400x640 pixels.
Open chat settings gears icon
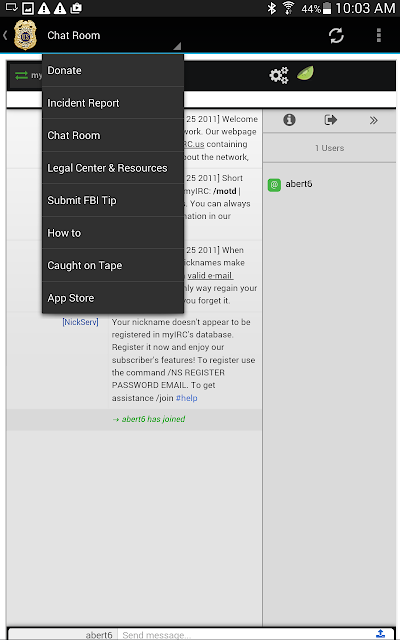click(279, 75)
